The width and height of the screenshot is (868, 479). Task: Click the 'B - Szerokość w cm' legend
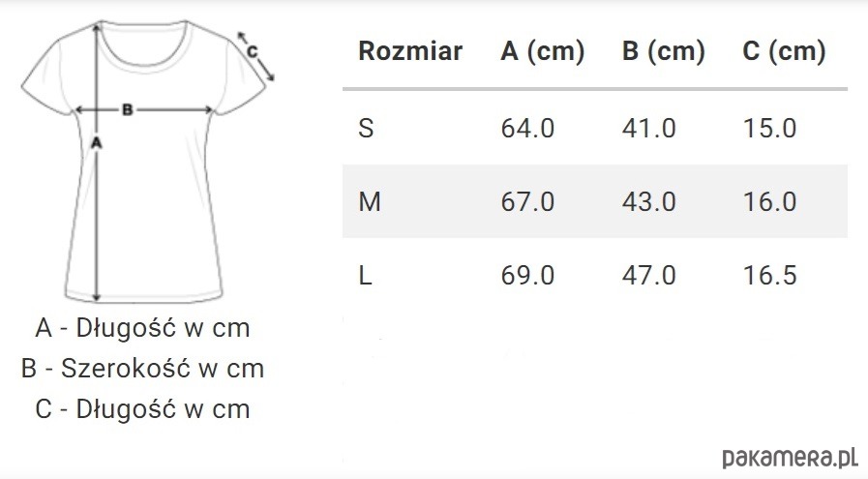pyautogui.click(x=142, y=369)
